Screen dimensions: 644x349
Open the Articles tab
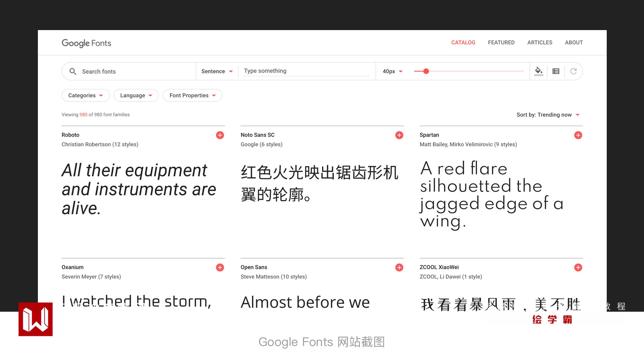coord(540,42)
